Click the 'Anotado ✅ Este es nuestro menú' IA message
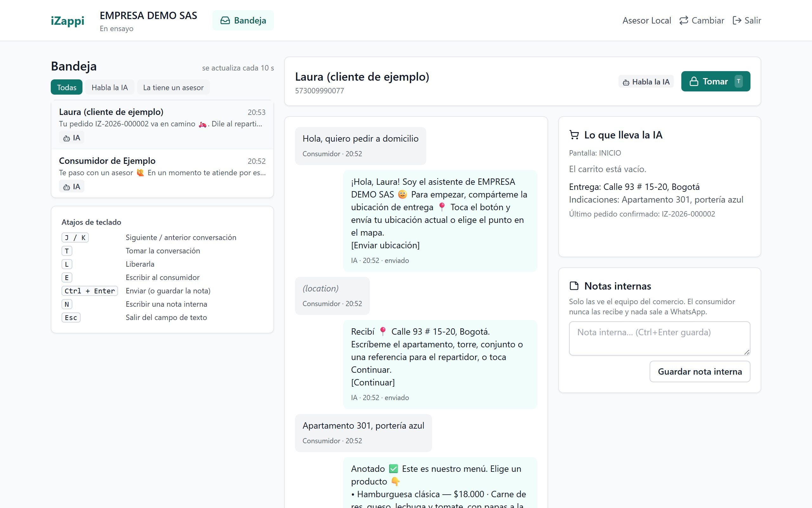This screenshot has width=812, height=508. click(x=440, y=483)
